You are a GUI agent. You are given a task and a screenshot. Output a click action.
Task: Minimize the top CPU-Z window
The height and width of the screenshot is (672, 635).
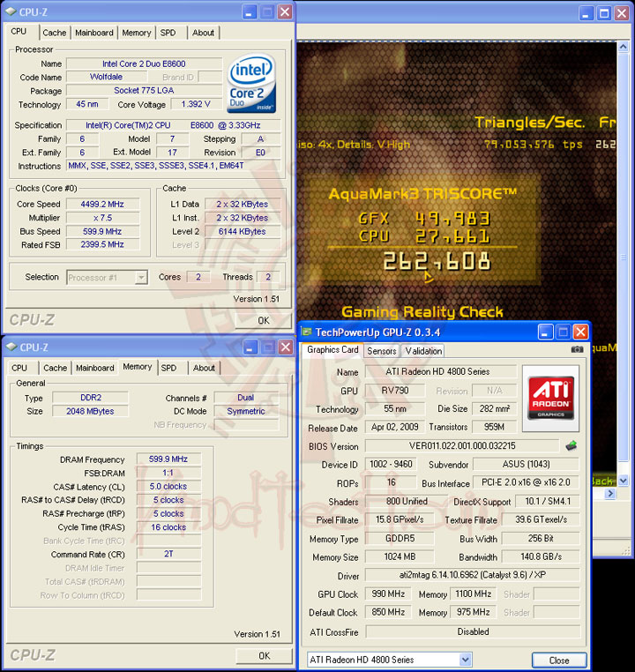point(249,12)
